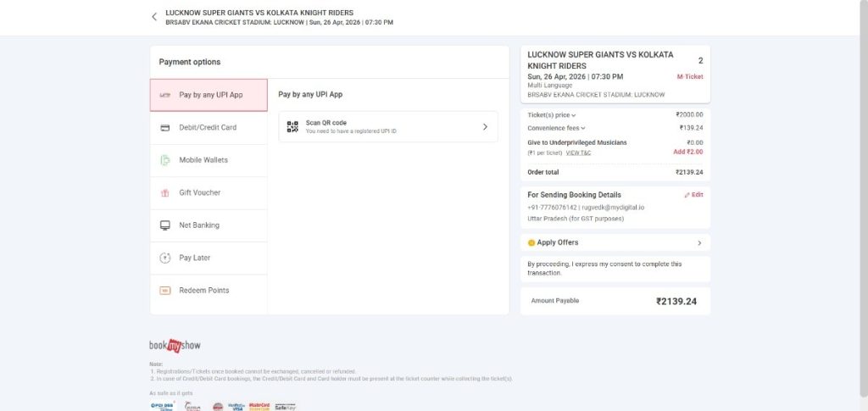868x411 pixels.
Task: Click the QR code icon
Action: [292, 126]
